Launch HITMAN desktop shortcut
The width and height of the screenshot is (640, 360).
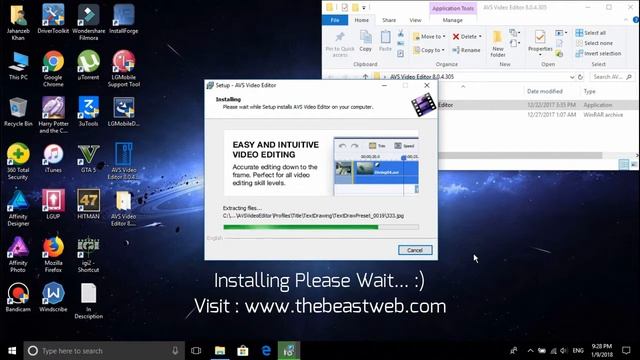89,205
